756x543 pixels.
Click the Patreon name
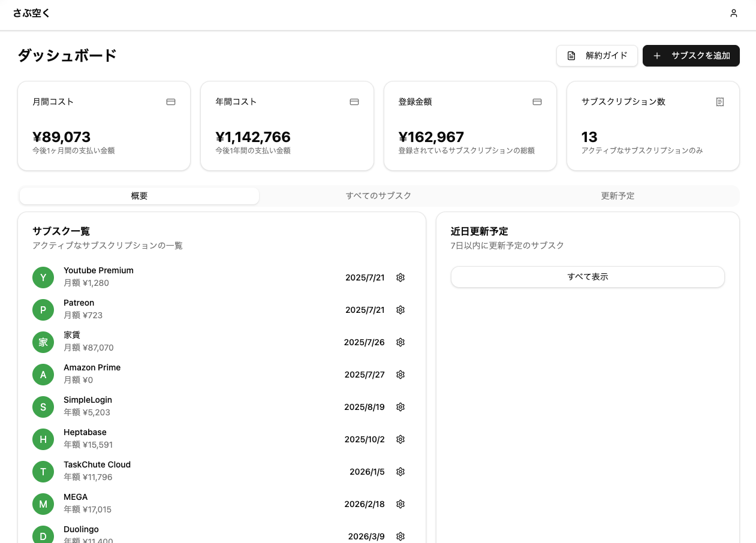(79, 303)
